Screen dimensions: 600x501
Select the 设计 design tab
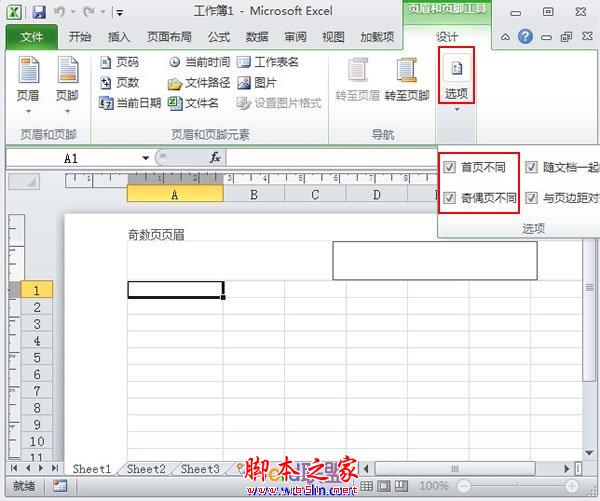(447, 37)
